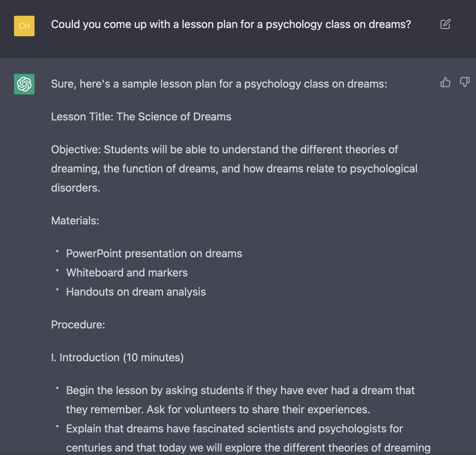Click the yellow CH user avatar
The width and height of the screenshot is (476, 455).
[24, 26]
